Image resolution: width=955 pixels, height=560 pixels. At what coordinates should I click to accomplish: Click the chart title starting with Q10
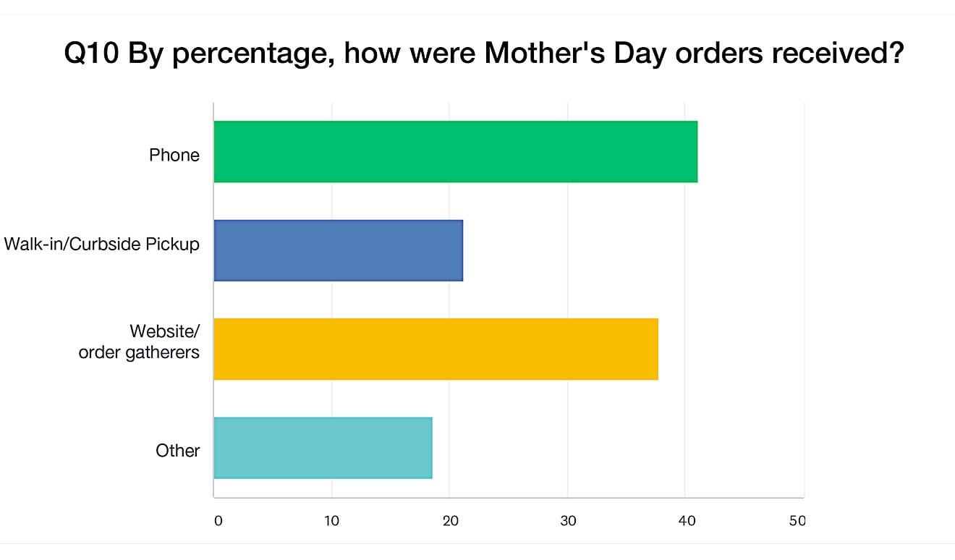click(484, 55)
